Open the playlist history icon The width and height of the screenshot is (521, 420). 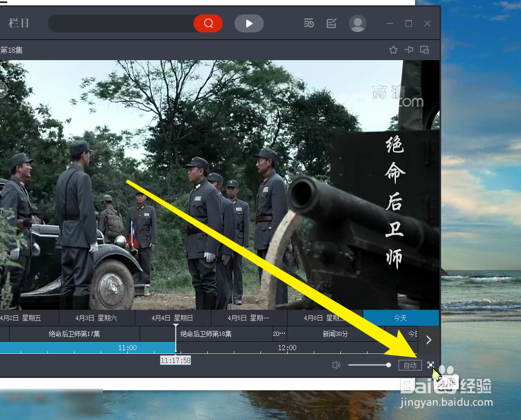pos(308,23)
